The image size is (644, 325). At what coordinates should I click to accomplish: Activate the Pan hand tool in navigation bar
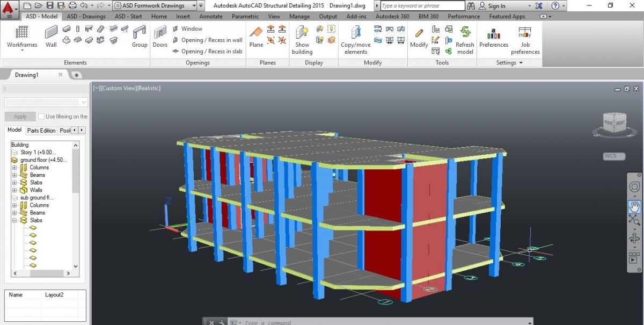634,206
